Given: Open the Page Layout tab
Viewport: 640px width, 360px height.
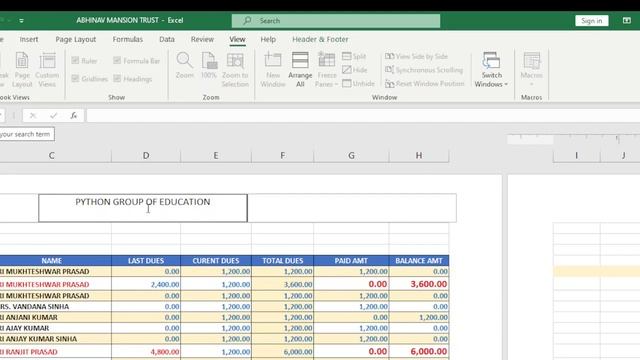Looking at the screenshot, I should point(76,39).
